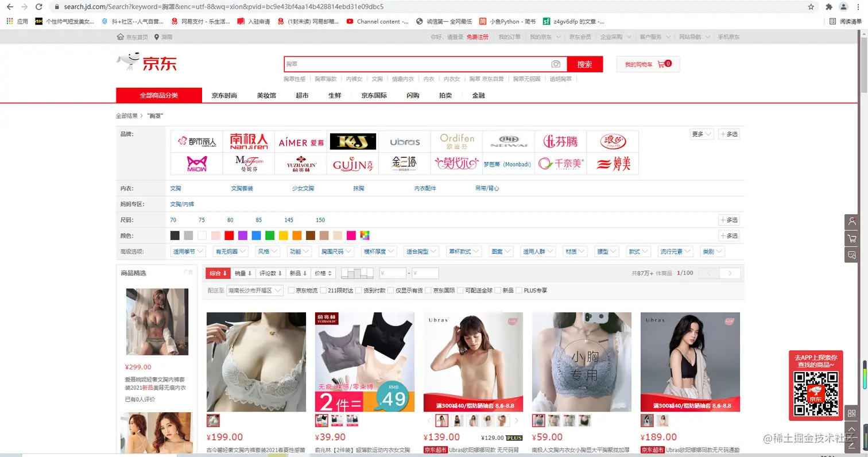The height and width of the screenshot is (457, 868).
Task: Check the PLUS专享 checkbox
Action: pyautogui.click(x=519, y=291)
